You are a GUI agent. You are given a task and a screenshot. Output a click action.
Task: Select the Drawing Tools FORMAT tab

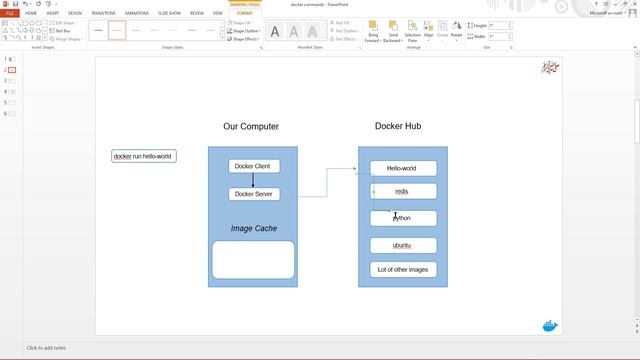click(245, 13)
